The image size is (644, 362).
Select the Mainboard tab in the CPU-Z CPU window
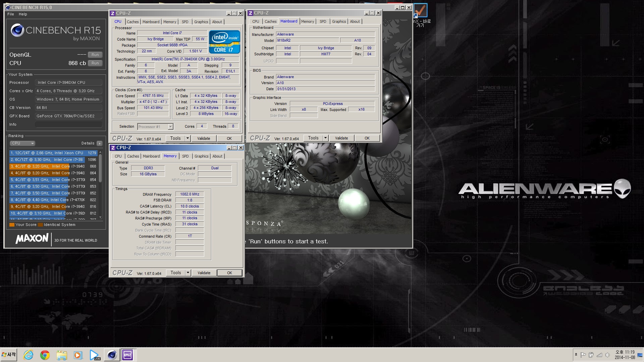151,22
